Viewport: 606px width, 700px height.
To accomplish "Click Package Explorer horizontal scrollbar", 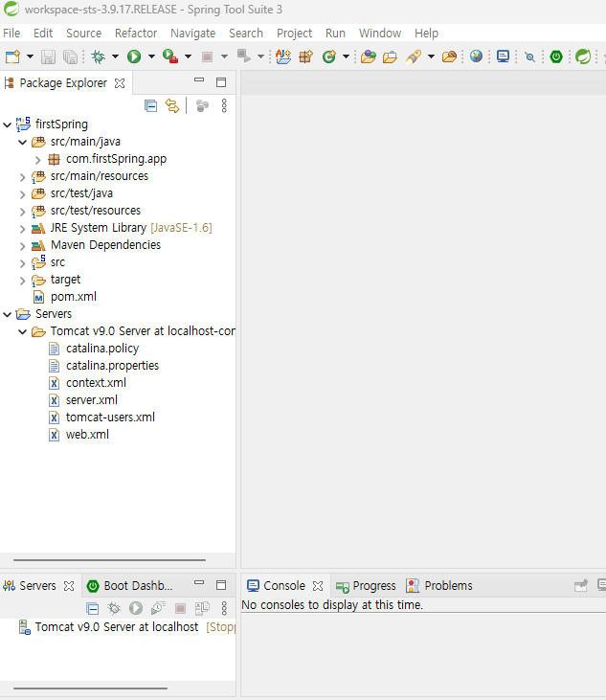I will pyautogui.click(x=109, y=560).
